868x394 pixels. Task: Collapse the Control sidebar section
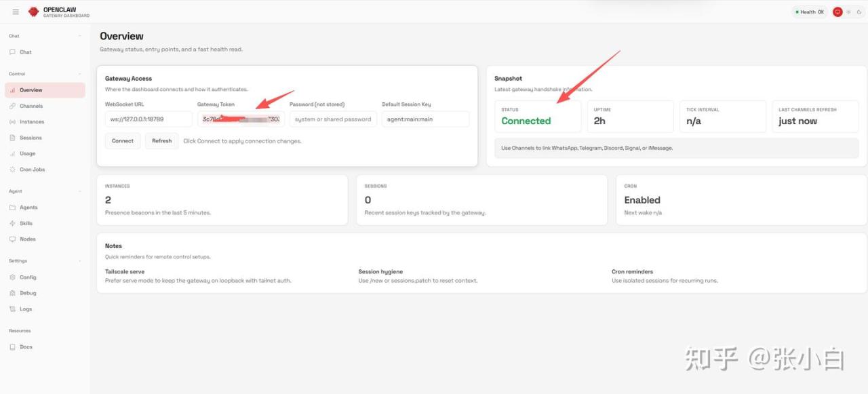pyautogui.click(x=79, y=74)
